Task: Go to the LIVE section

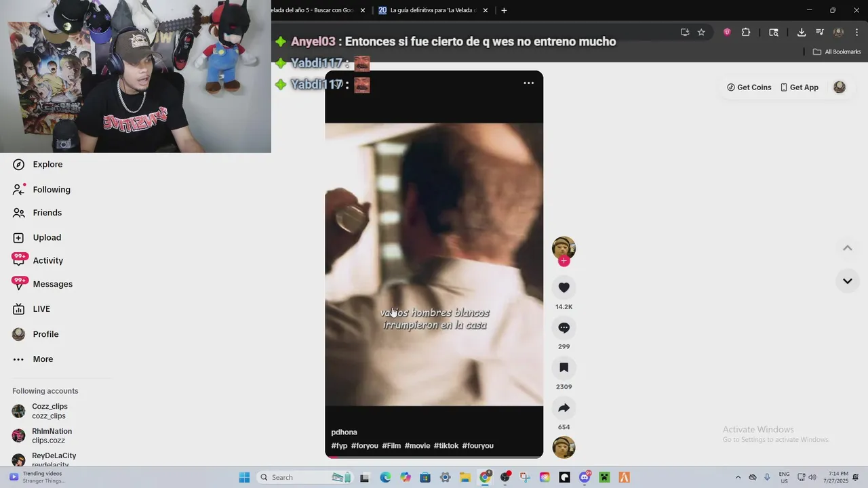Action: coord(31,309)
